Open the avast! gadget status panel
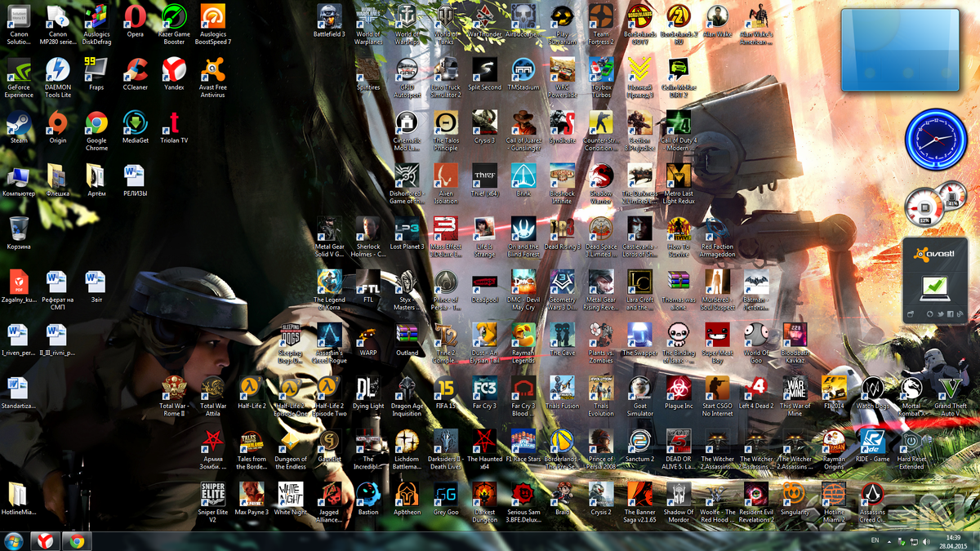The width and height of the screenshot is (980, 551). (938, 279)
